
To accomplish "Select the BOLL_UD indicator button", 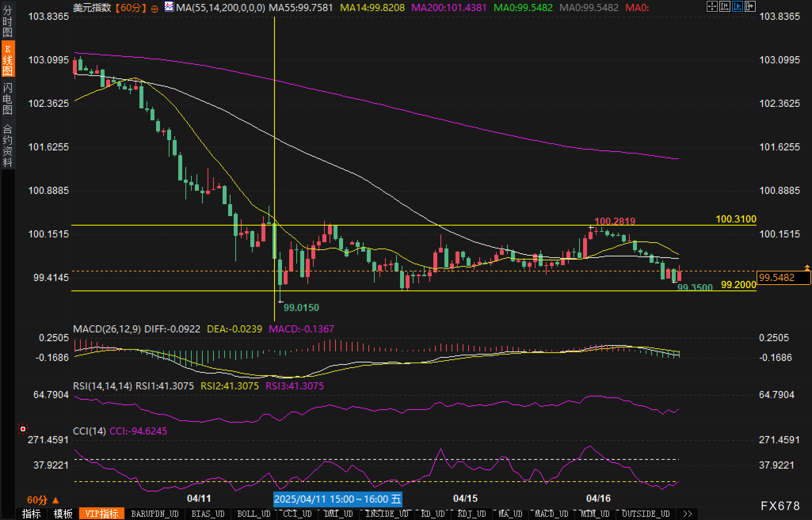I will (x=254, y=514).
